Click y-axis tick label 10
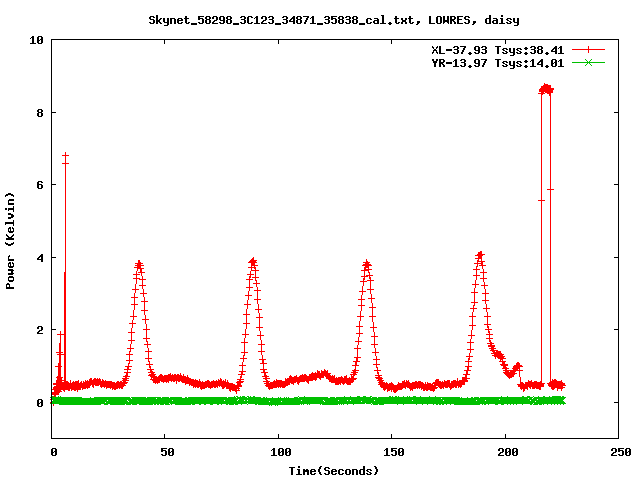Screen dimensions: 640x480 click(36, 40)
